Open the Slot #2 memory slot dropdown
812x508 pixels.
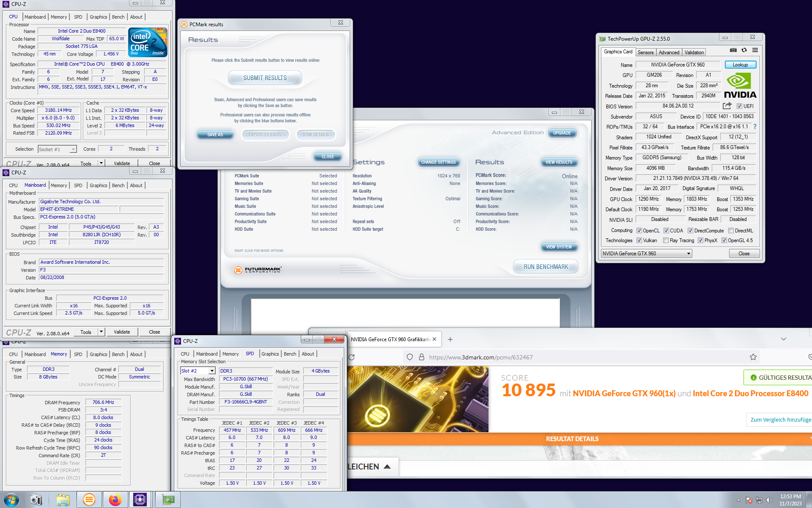[198, 371]
